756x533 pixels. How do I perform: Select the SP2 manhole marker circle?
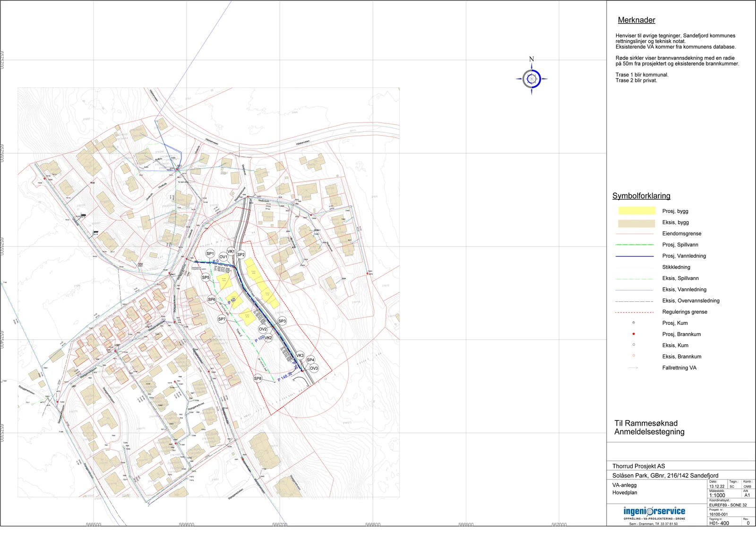241,254
